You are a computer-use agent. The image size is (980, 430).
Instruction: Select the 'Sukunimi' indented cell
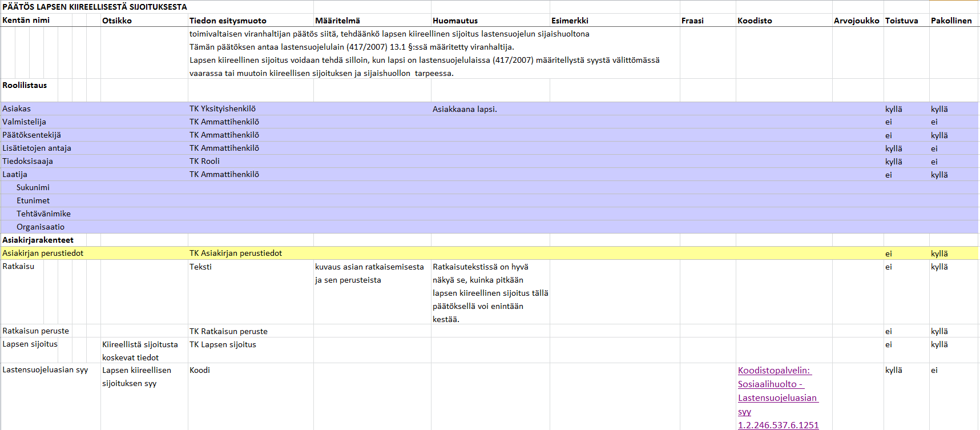tap(33, 187)
